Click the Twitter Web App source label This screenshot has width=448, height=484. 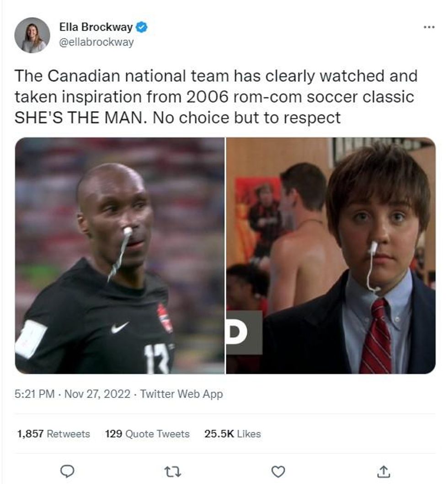[181, 394]
